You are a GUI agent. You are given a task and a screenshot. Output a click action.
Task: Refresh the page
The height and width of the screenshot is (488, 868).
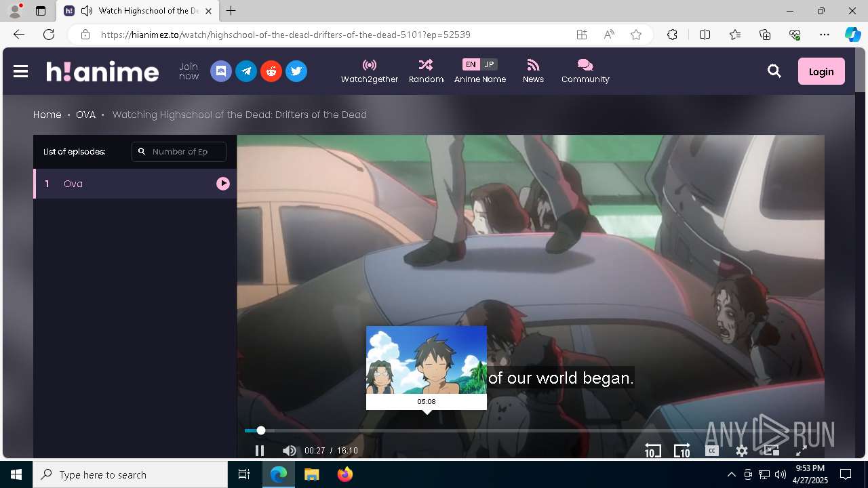pyautogui.click(x=49, y=35)
